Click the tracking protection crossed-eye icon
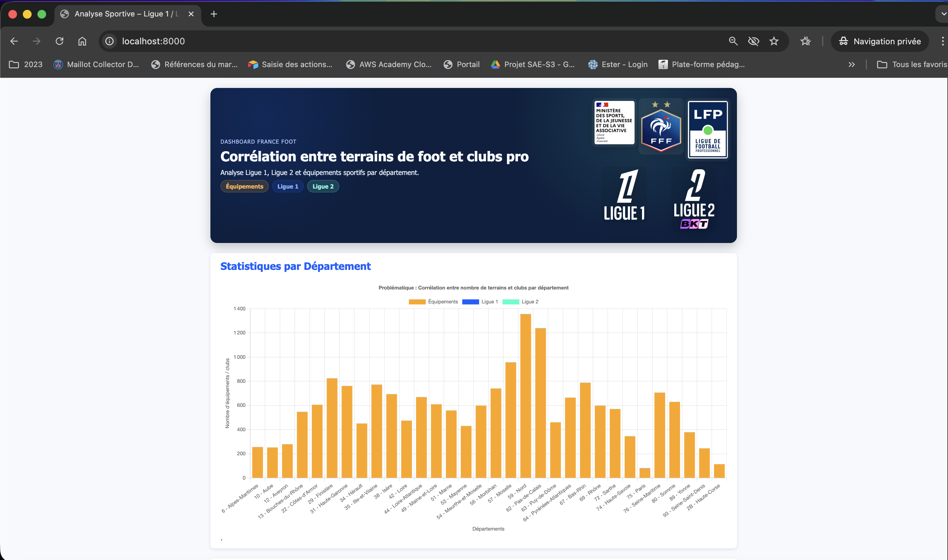The image size is (948, 560). (753, 41)
